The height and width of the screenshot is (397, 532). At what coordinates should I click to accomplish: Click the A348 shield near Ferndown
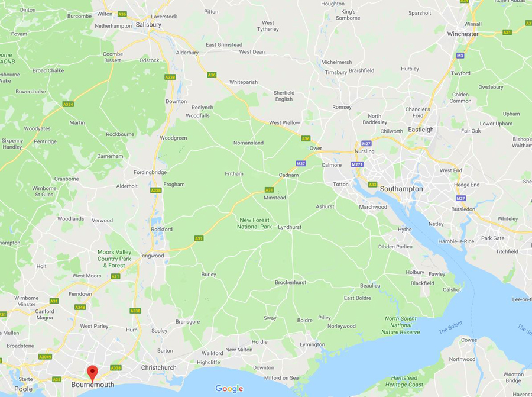[80, 307]
